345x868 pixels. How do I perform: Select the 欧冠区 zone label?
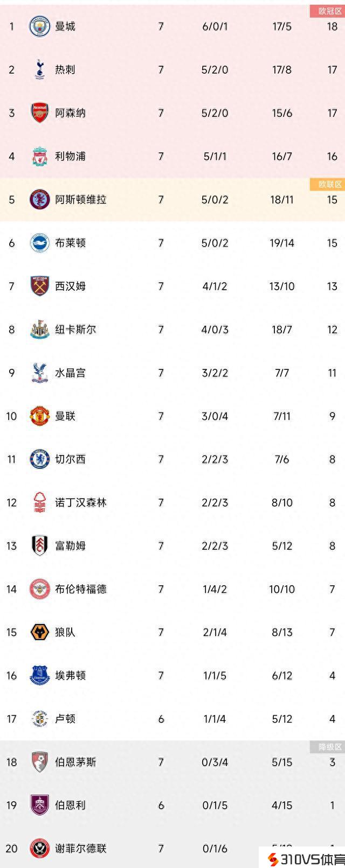[327, 11]
